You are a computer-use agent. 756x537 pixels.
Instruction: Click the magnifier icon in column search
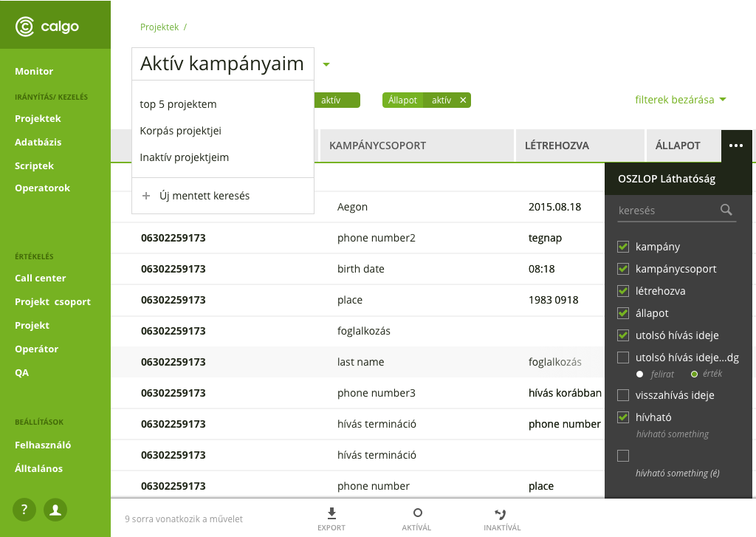point(726,210)
